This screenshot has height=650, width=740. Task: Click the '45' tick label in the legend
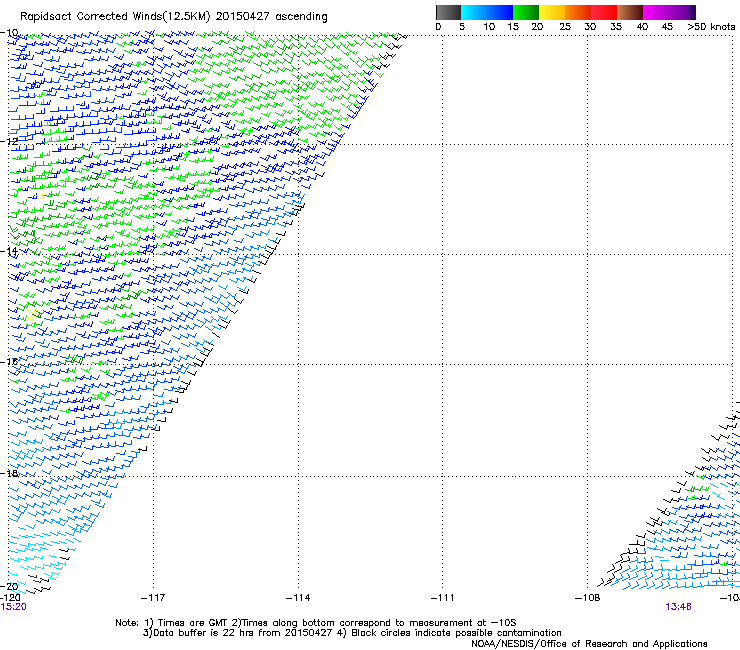(x=667, y=27)
